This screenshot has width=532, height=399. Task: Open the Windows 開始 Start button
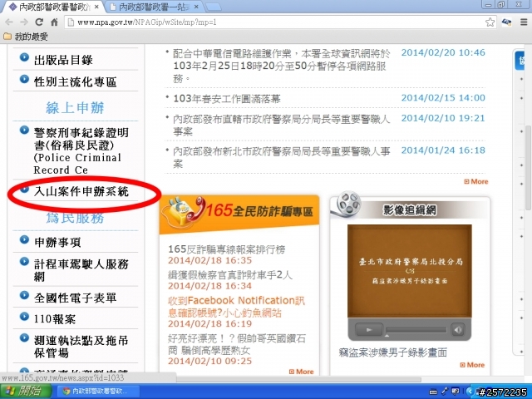(26, 392)
